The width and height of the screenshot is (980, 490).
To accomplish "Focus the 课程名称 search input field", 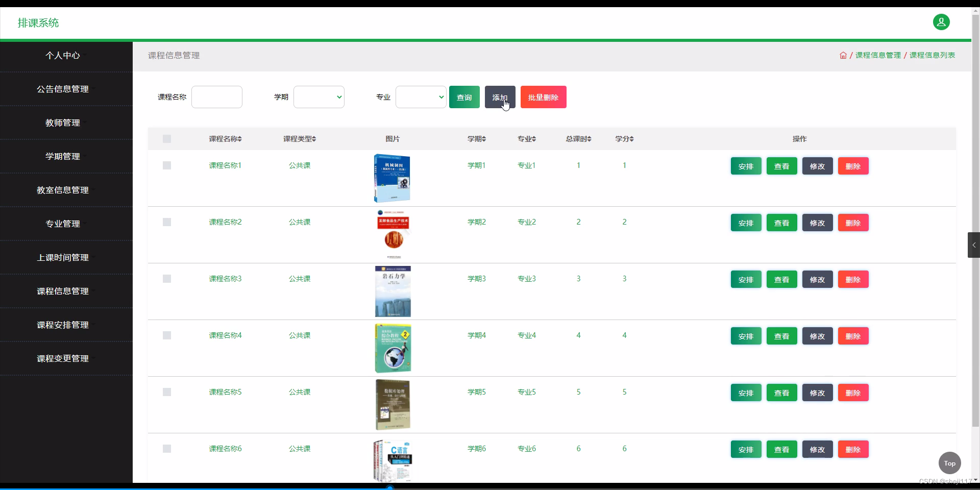I will point(217,97).
